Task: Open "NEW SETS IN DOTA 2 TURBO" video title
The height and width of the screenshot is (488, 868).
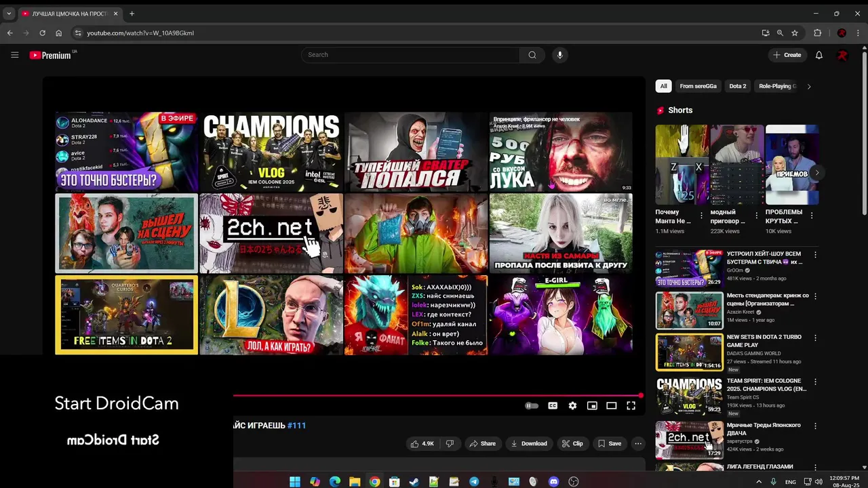Action: point(764,341)
